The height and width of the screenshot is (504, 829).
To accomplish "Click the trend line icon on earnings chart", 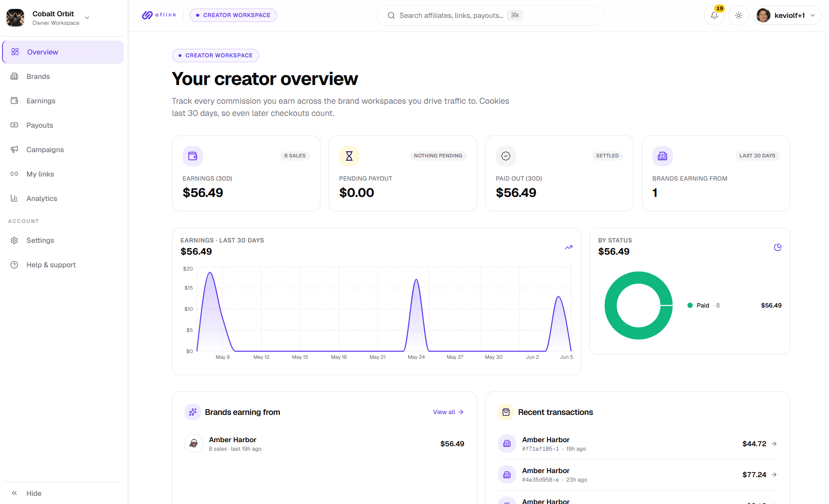I will [x=569, y=247].
